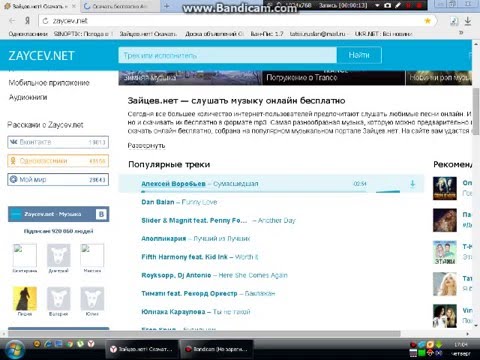Reload the zaycev.net page
Viewport: 480px width, 360px height.
click(45, 21)
